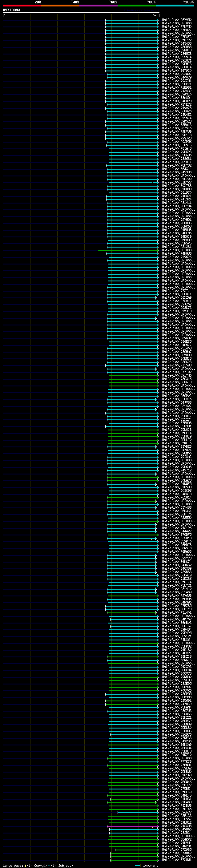Screen dimensions: 197x868
Task: Select hit label UniRef100_Q4CXR7
Action: pyautogui.click(x=177, y=653)
